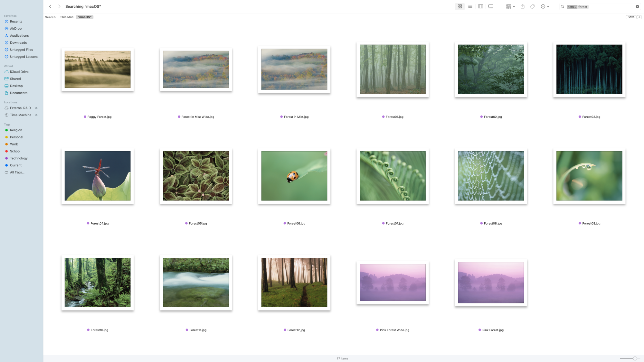Open the Group By dropdown
The width and height of the screenshot is (644, 362).
510,6
